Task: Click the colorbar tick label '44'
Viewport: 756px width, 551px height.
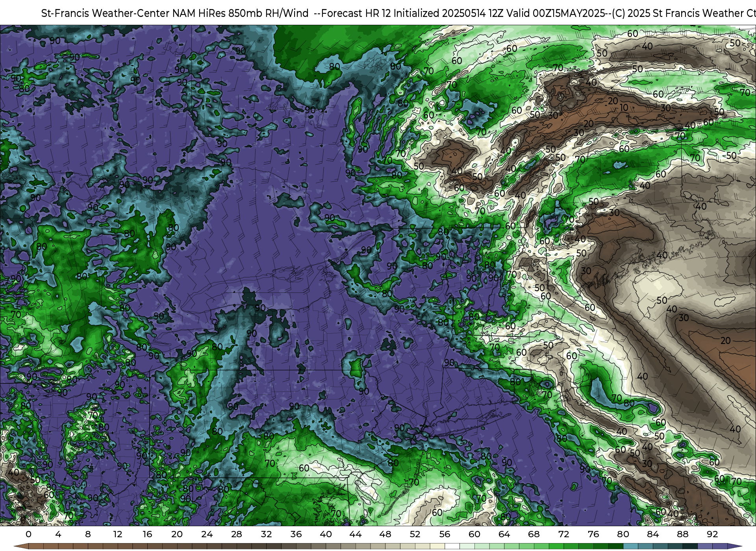Action: click(356, 534)
